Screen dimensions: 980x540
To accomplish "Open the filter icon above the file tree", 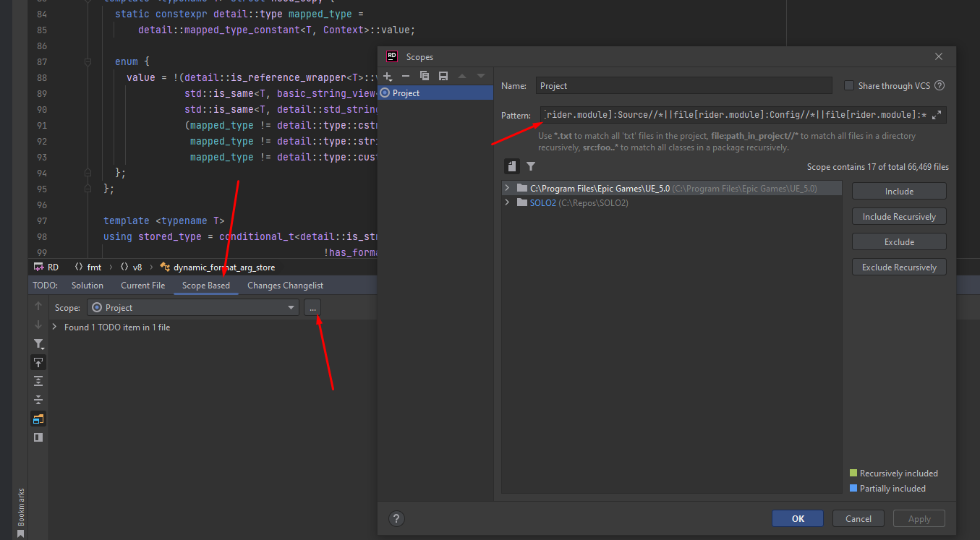I will tap(531, 166).
